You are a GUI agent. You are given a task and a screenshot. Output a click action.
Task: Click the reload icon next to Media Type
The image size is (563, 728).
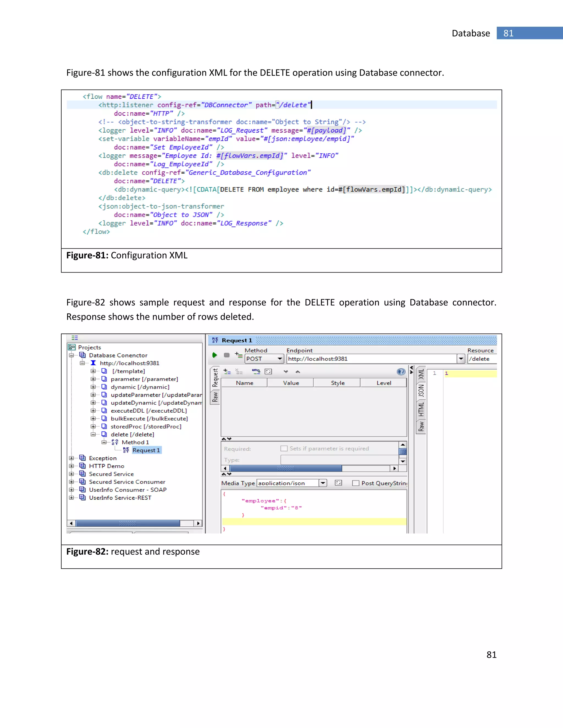338,483
